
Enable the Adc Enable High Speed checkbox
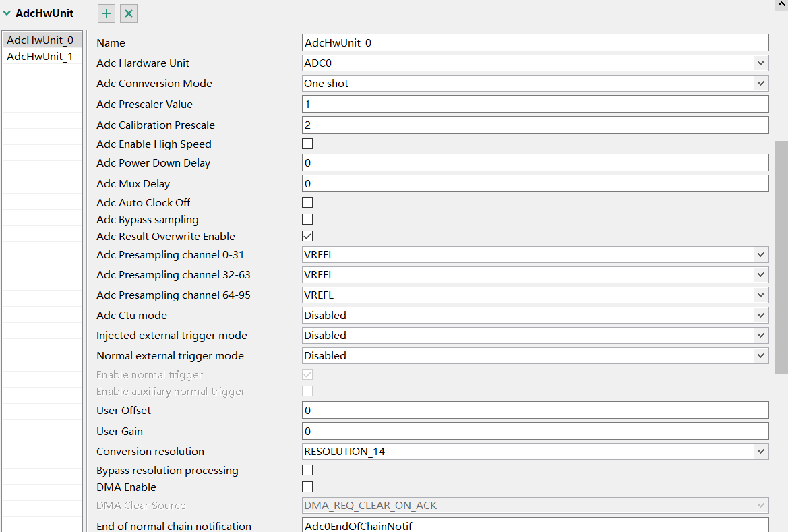point(307,143)
